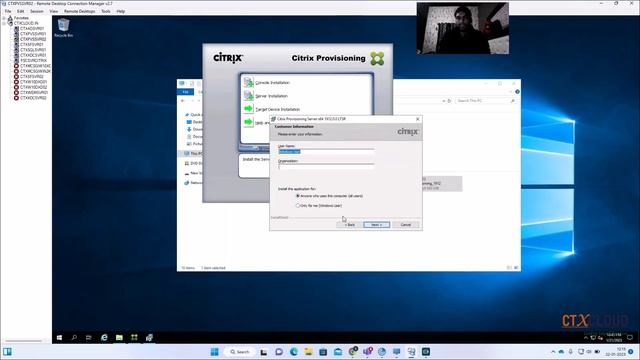
Task: Click Console Installation link text
Action: [272, 83]
